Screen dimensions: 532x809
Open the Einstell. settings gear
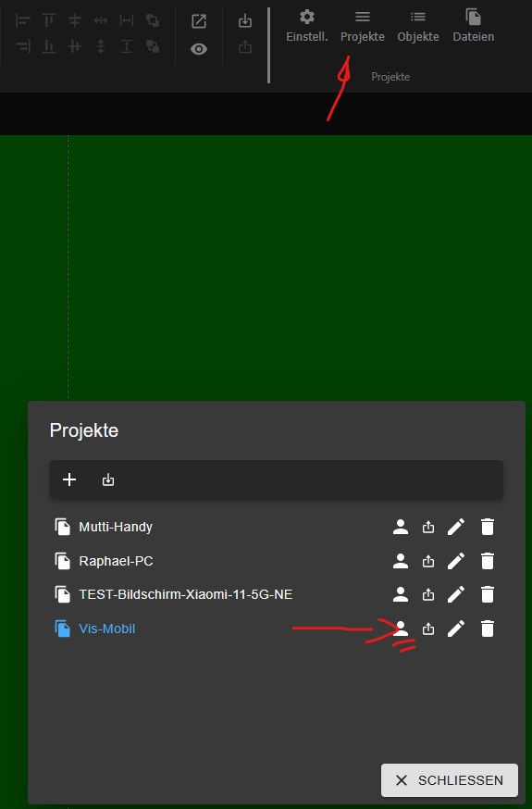(x=307, y=26)
